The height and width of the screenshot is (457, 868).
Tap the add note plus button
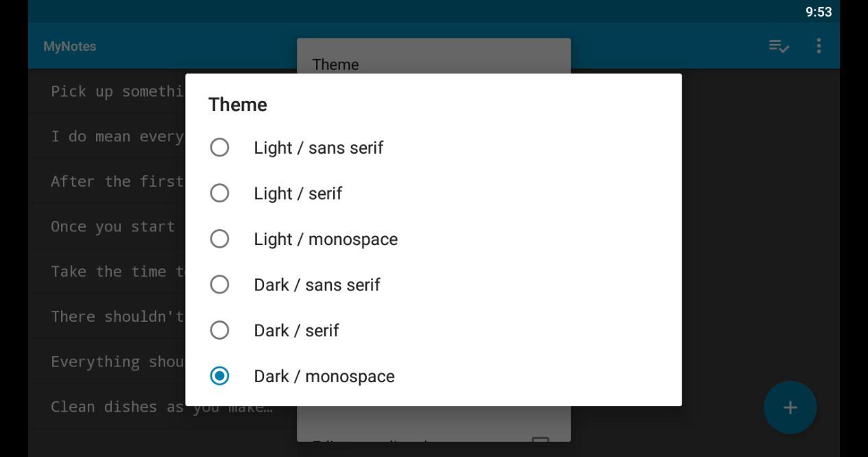(x=790, y=408)
